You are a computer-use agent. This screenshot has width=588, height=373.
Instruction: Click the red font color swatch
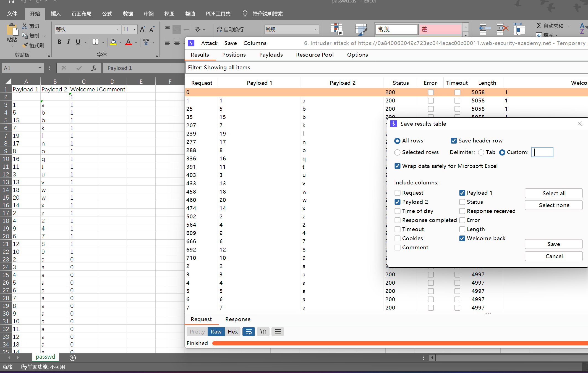(129, 42)
